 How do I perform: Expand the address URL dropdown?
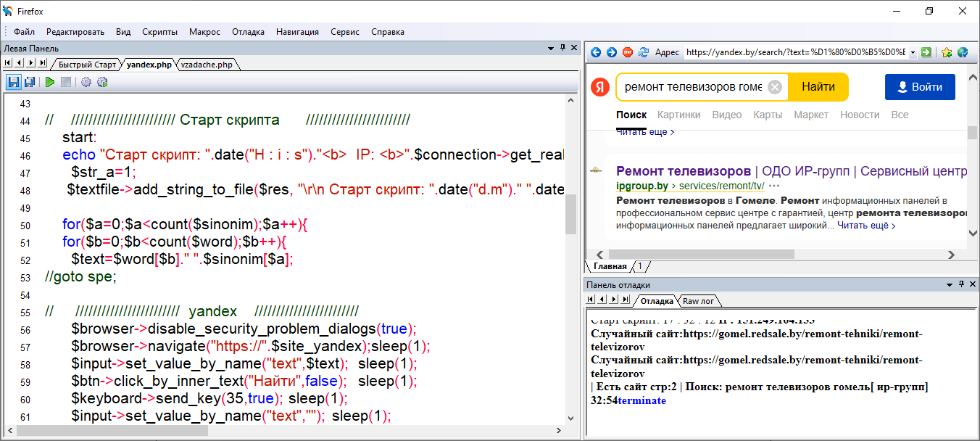[912, 52]
